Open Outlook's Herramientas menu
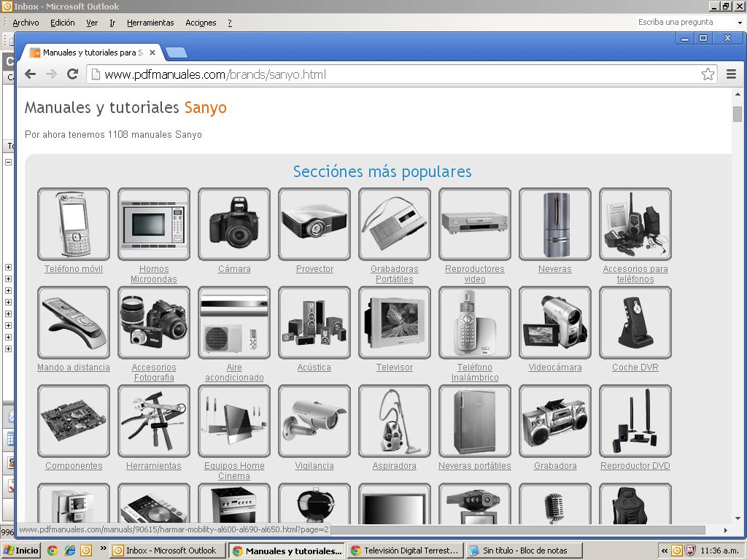 [x=150, y=23]
